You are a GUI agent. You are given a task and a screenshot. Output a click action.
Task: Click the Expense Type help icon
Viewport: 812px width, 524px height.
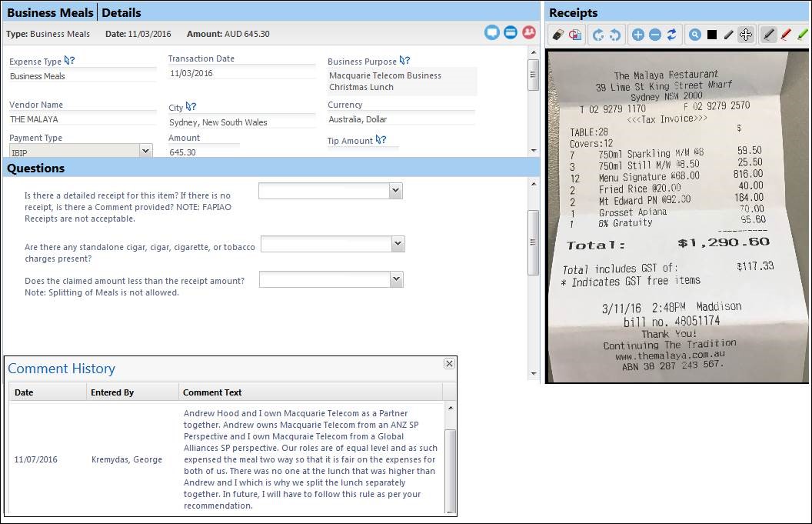[70, 61]
